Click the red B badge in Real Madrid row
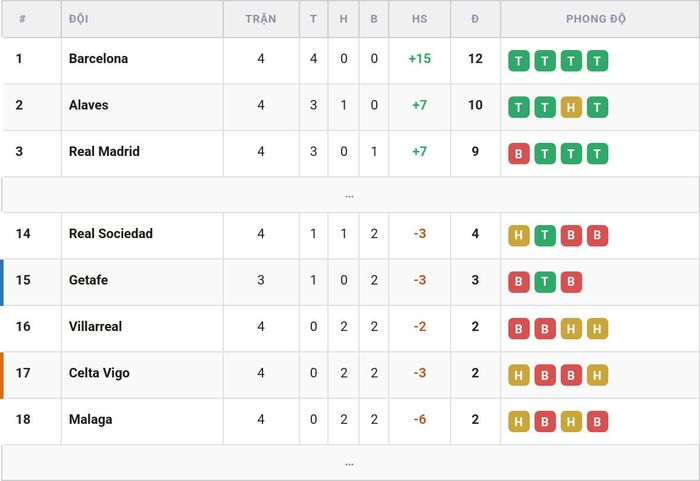 tap(519, 154)
